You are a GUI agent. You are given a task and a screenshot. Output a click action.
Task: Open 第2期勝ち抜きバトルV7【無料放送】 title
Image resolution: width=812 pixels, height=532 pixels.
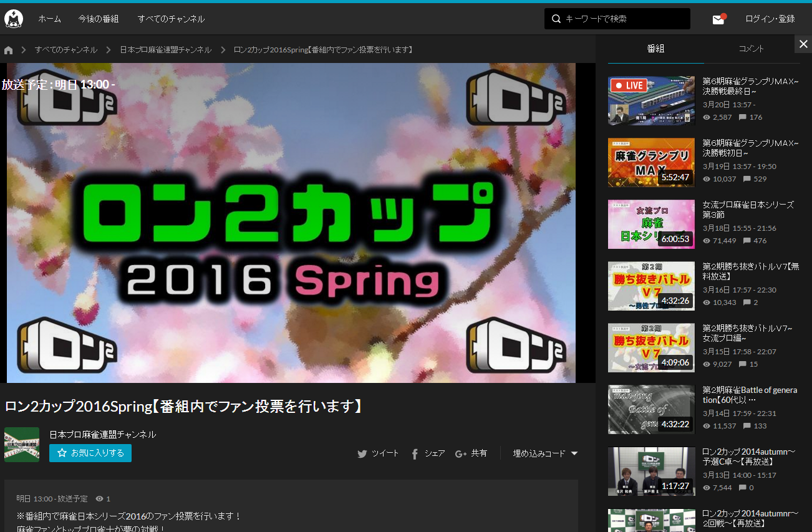coord(751,271)
